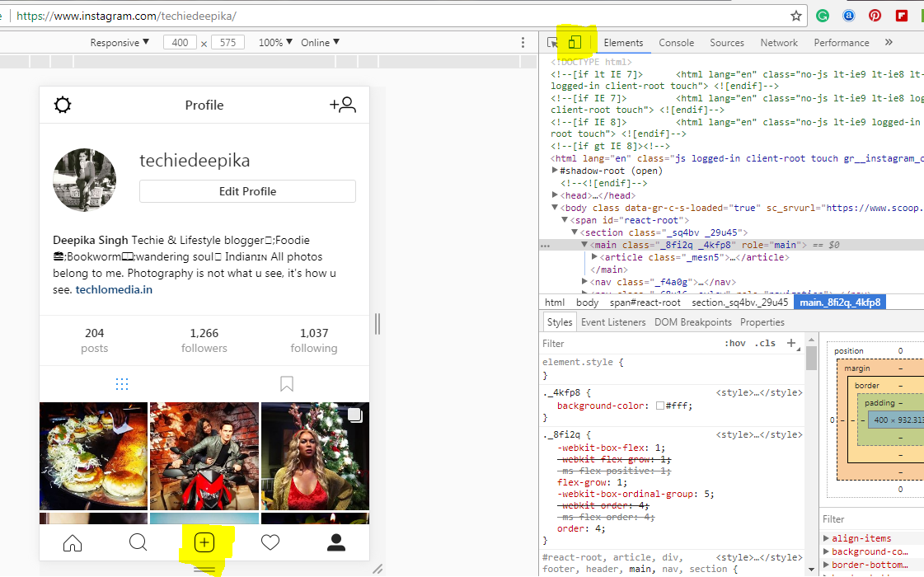The height and width of the screenshot is (577, 924).
Task: Switch to the Console tab
Action: click(676, 42)
